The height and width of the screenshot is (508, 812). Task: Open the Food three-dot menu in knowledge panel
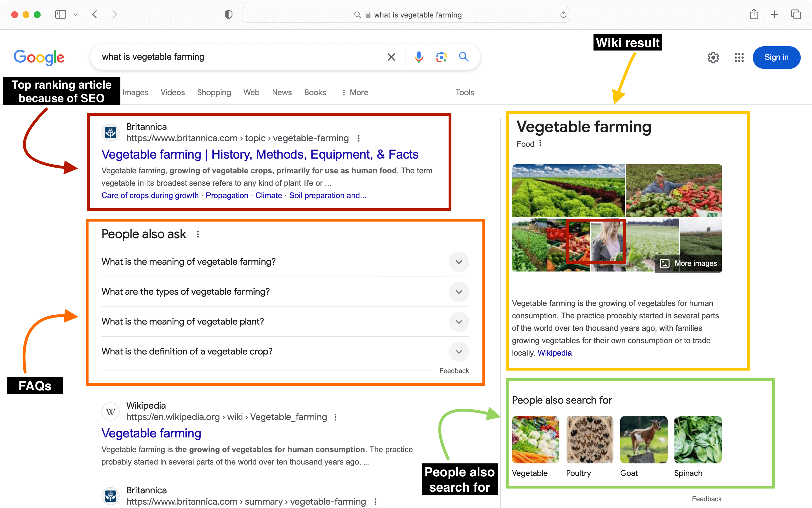pos(540,143)
